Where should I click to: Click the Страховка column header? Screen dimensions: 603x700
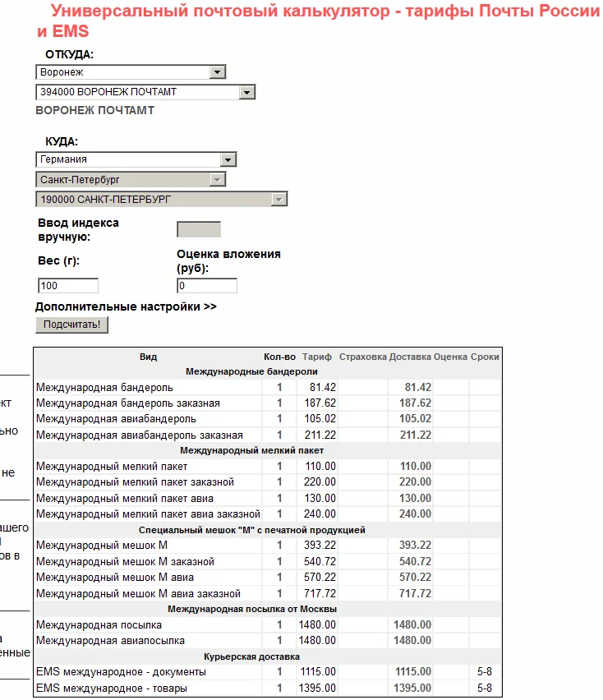362,357
